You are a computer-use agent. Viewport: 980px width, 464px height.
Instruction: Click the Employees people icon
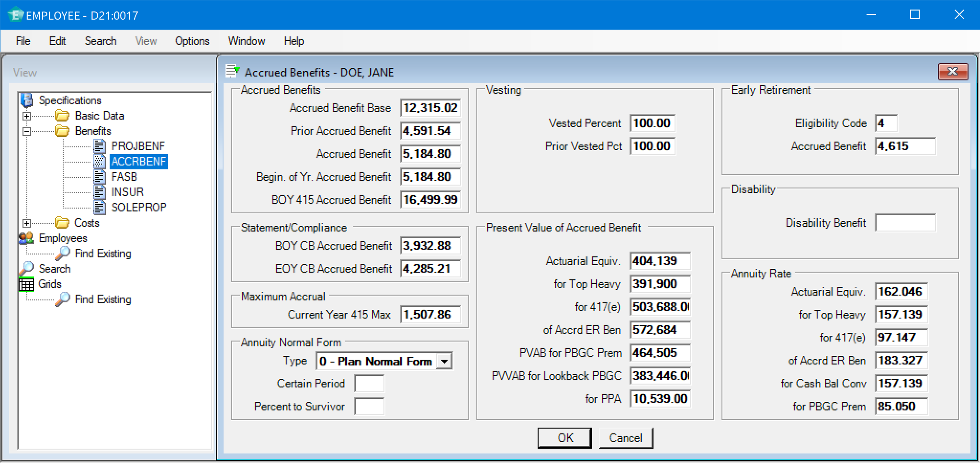click(x=26, y=238)
